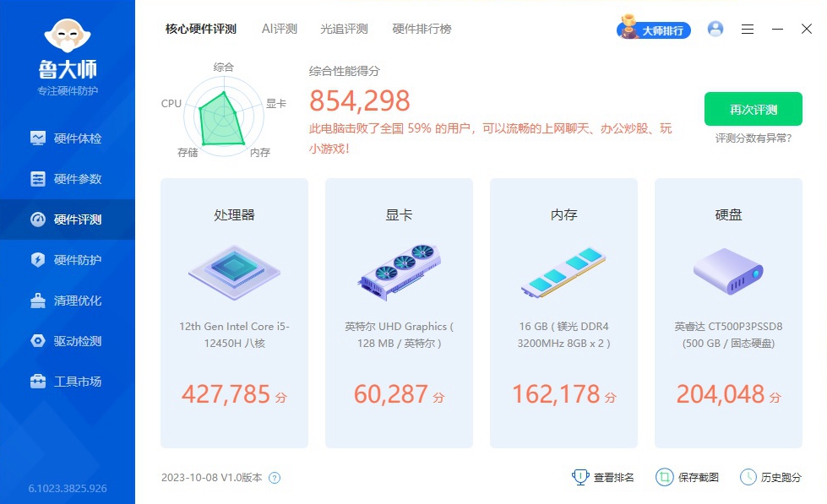The height and width of the screenshot is (504, 827).
Task: Click the 鲁大师 logo
Action: [x=68, y=51]
